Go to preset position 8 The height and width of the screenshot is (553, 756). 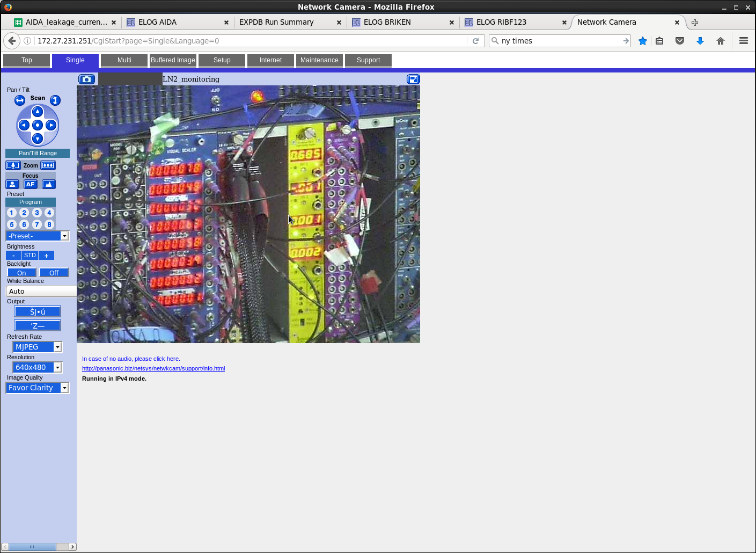point(49,224)
